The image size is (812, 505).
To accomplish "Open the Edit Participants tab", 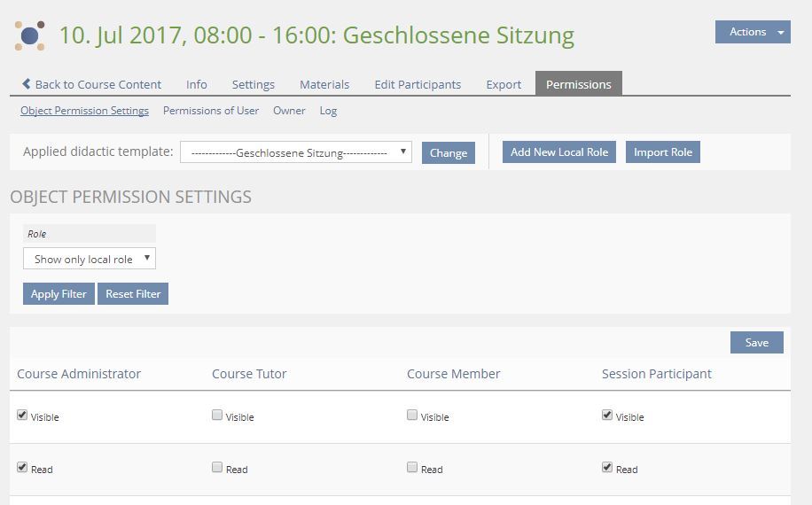I will click(x=418, y=84).
